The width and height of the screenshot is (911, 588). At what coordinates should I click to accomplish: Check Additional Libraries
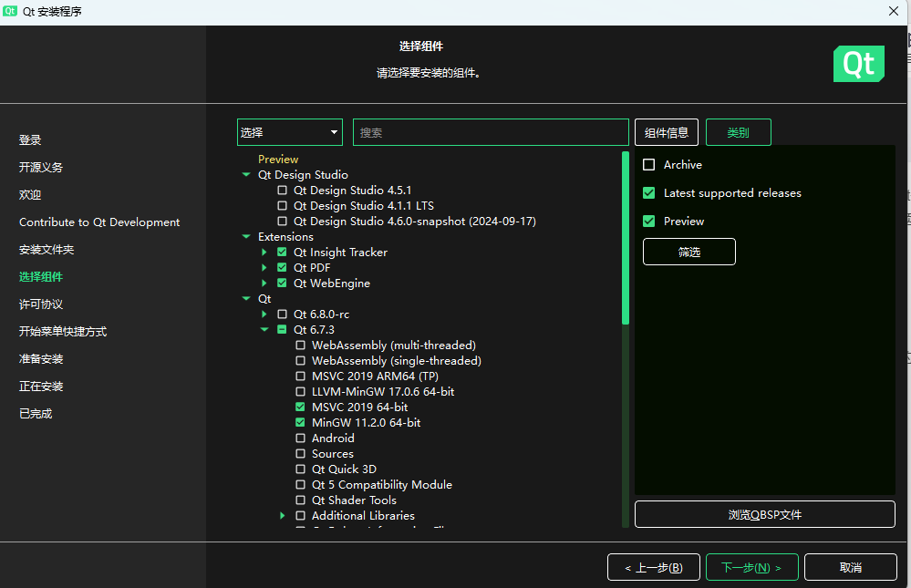click(300, 515)
